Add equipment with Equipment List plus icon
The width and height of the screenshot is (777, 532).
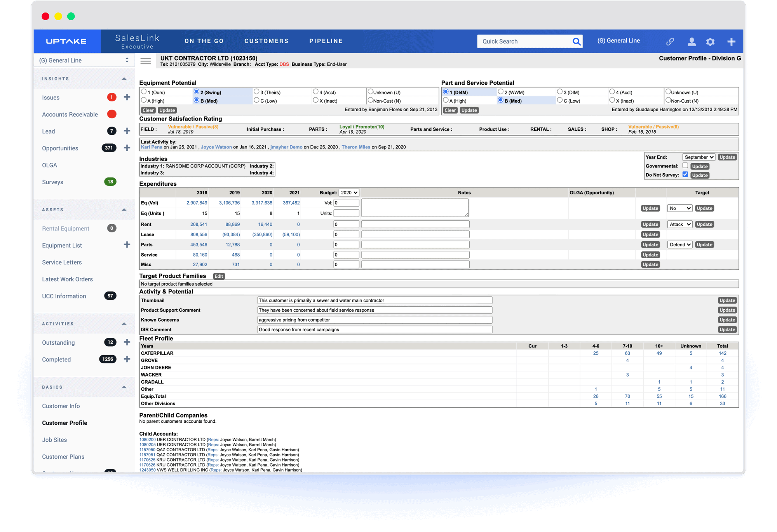pos(127,245)
